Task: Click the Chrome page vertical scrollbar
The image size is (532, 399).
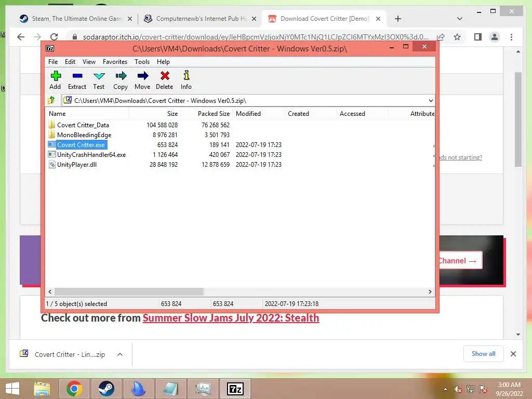Action: click(x=518, y=119)
